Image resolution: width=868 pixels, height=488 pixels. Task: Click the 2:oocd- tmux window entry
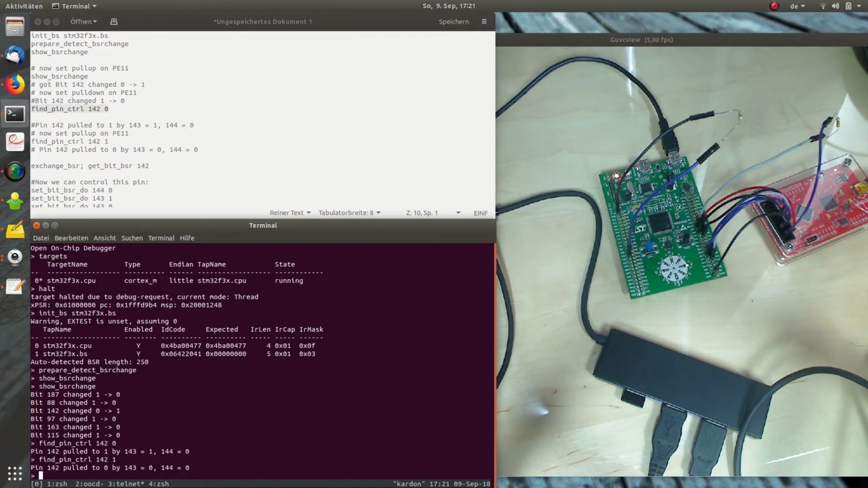click(90, 484)
